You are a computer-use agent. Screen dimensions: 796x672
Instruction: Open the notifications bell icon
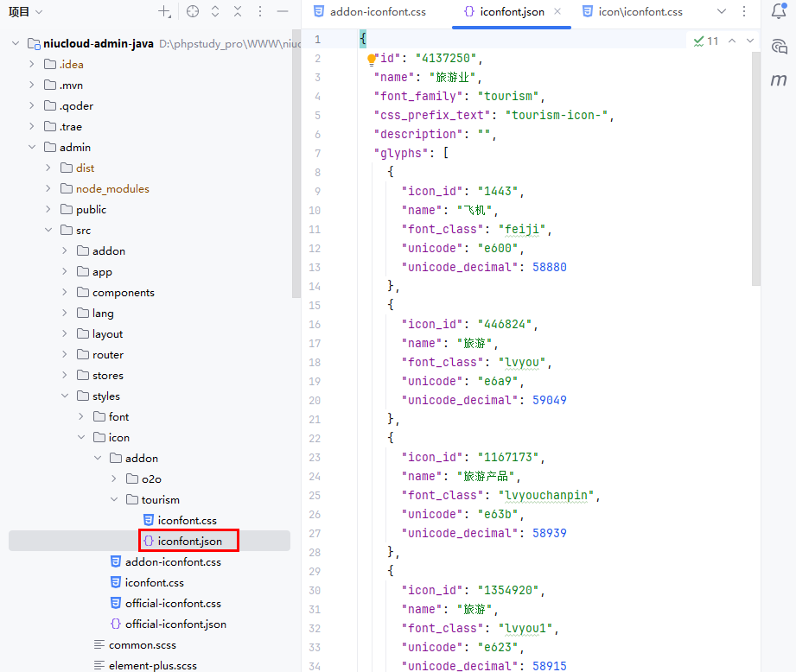[778, 12]
